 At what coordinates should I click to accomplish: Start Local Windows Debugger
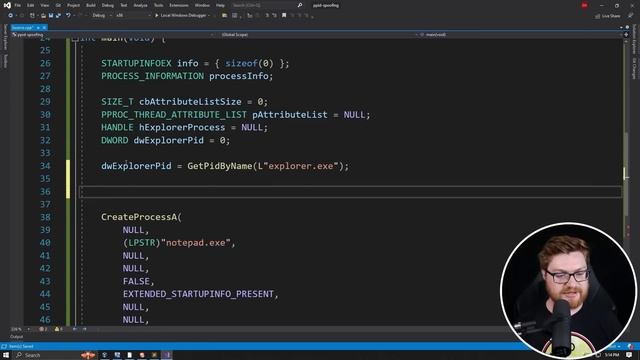(x=182, y=16)
